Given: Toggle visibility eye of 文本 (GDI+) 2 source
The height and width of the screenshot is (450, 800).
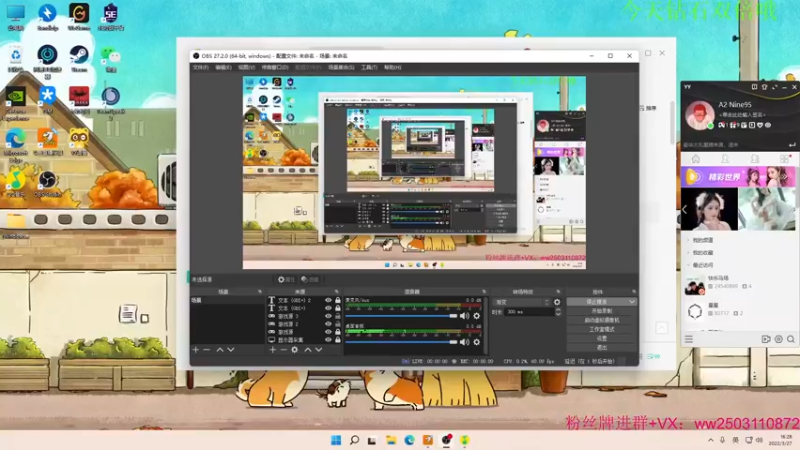Looking at the screenshot, I should tap(328, 301).
